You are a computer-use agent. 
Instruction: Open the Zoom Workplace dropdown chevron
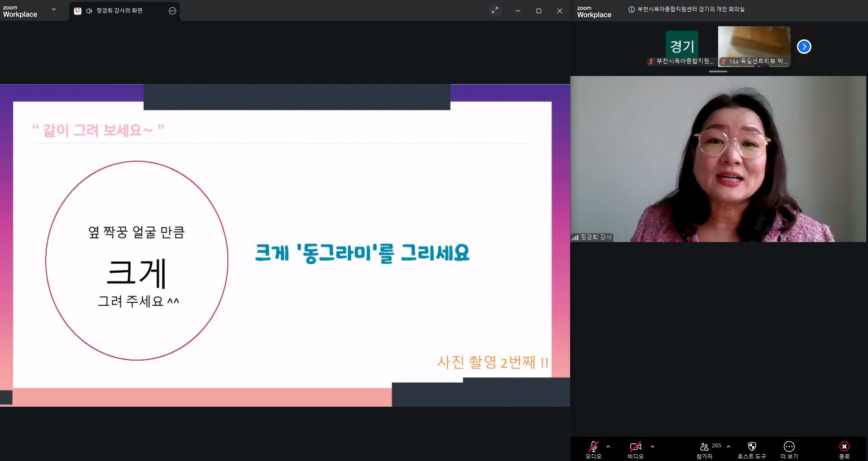tap(54, 10)
